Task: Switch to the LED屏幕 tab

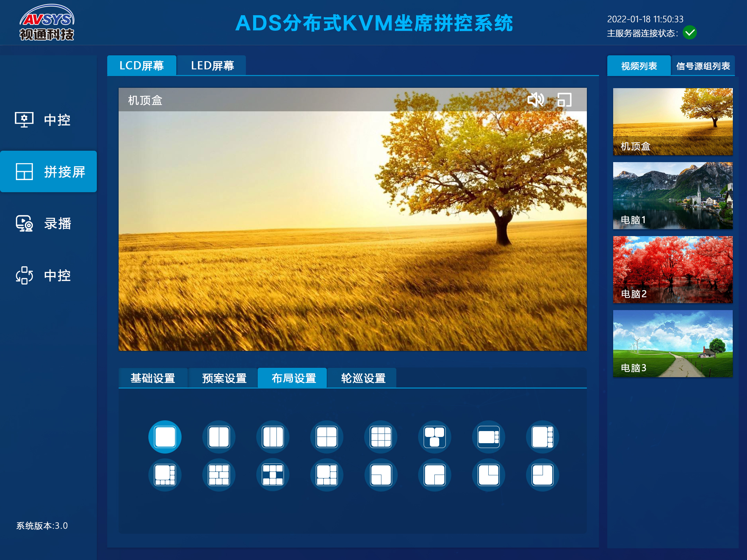Action: (212, 65)
